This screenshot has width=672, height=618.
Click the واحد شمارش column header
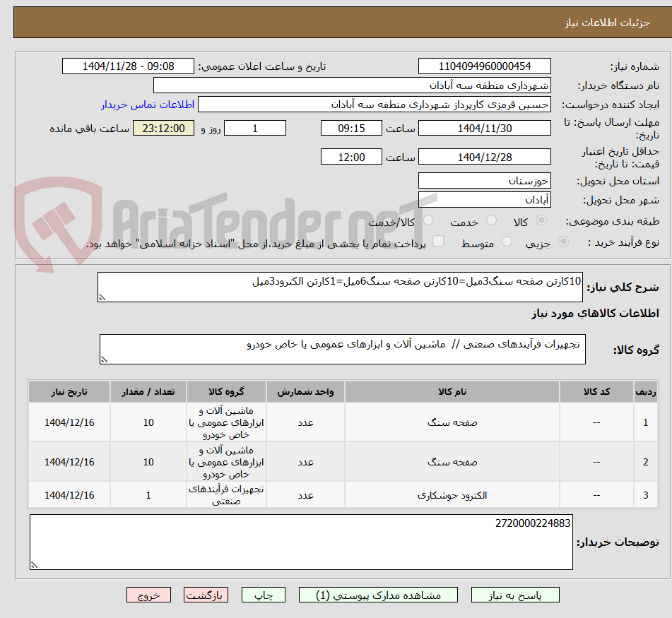click(305, 391)
